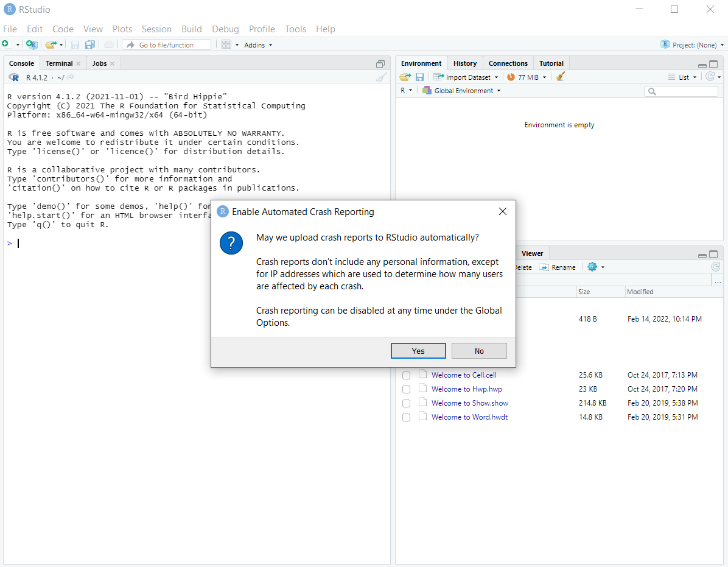This screenshot has height=567, width=728.
Task: Open the New File dropdown arrow
Action: pos(18,45)
